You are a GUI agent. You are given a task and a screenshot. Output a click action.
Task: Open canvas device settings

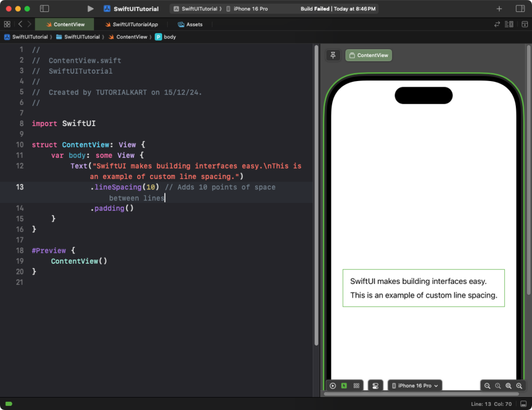pos(376,386)
